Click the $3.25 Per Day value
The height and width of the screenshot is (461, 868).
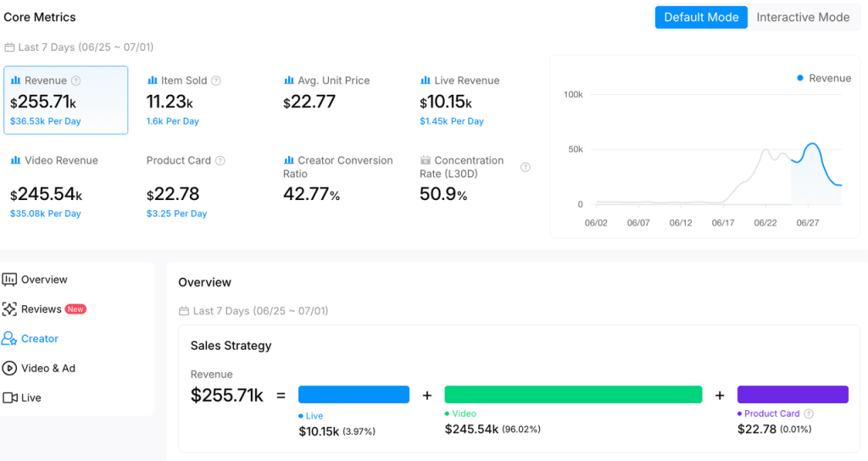pyautogui.click(x=176, y=214)
